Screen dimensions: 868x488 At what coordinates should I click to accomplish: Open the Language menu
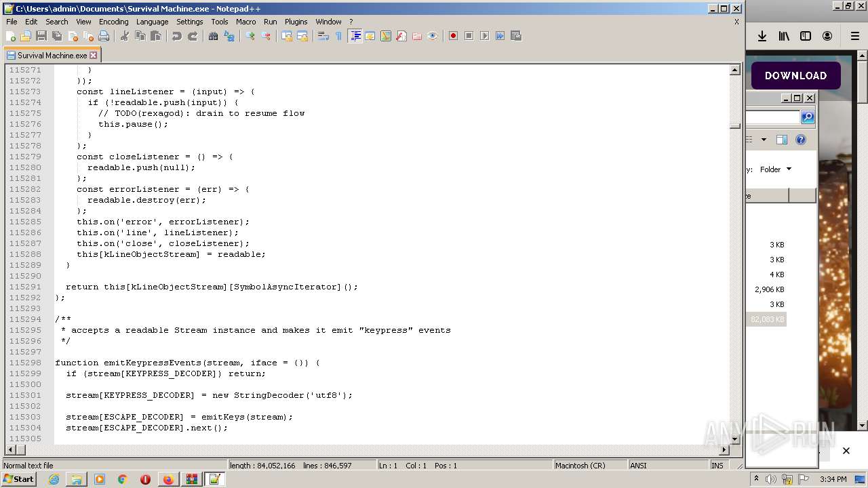point(152,22)
